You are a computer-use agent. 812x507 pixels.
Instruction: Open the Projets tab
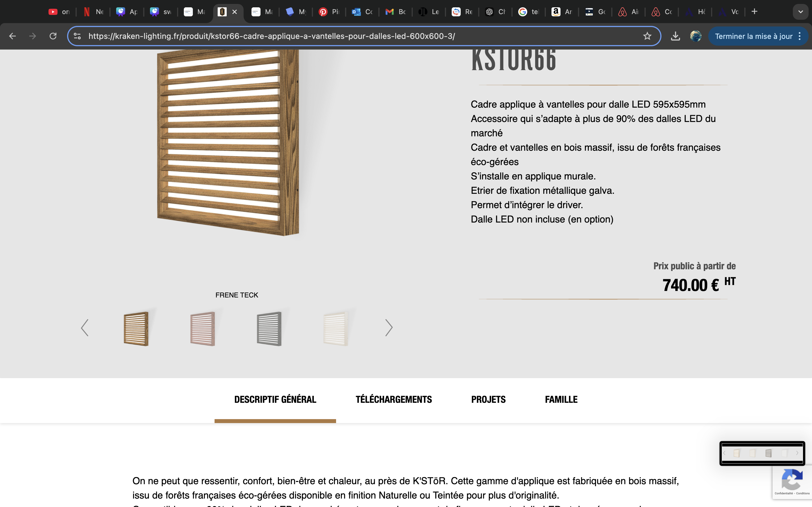488,399
